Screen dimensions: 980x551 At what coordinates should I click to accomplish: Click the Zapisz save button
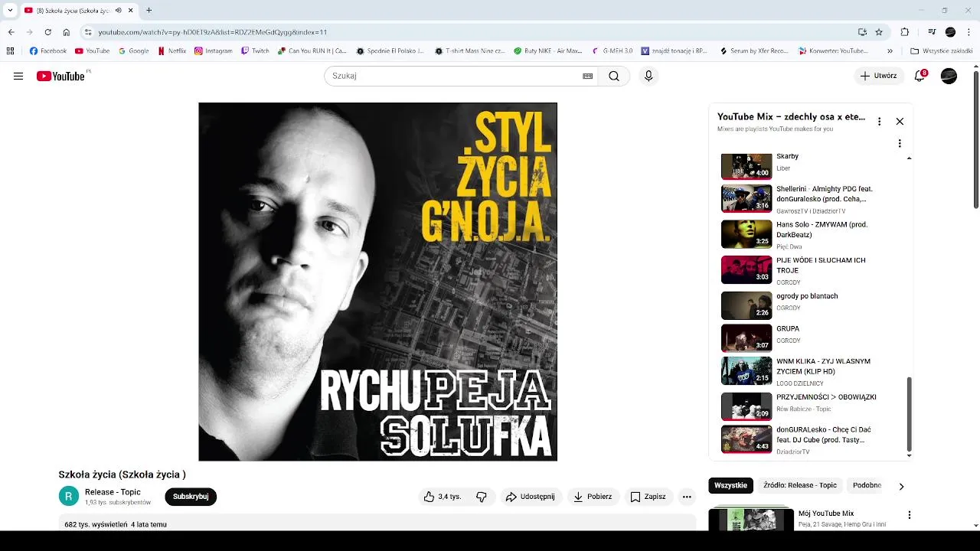click(x=648, y=497)
